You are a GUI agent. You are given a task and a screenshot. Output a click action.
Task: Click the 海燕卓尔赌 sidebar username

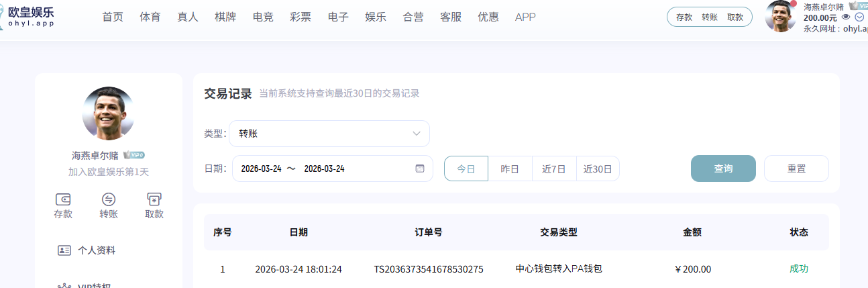95,155
